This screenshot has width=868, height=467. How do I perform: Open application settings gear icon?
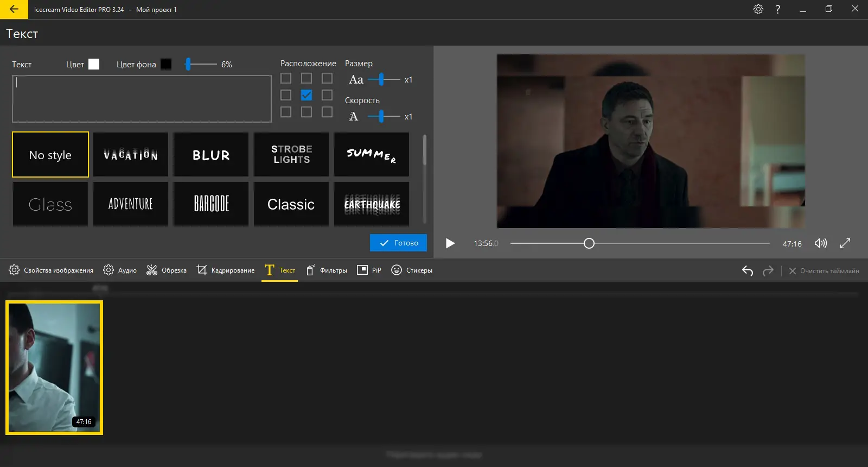[758, 9]
